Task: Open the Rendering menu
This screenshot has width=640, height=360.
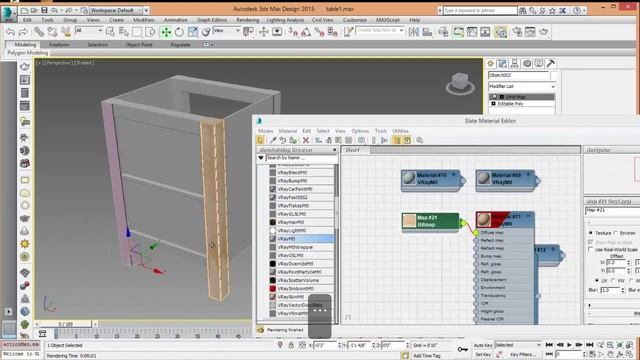Action: coord(247,20)
